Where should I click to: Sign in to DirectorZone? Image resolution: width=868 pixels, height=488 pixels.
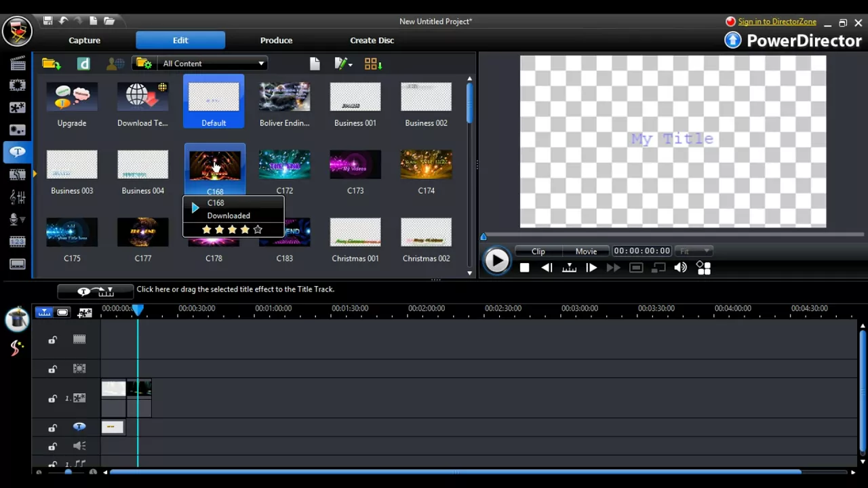(x=777, y=22)
